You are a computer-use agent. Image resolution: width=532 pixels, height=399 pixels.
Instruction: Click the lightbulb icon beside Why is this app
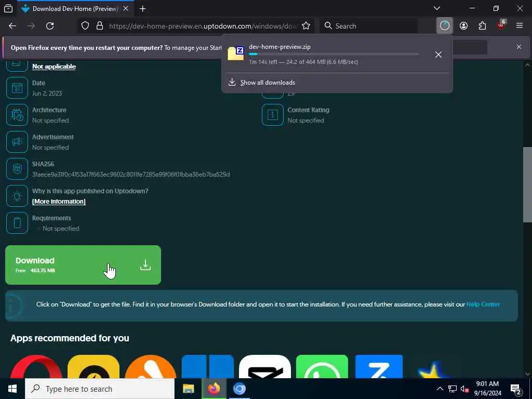17,196
